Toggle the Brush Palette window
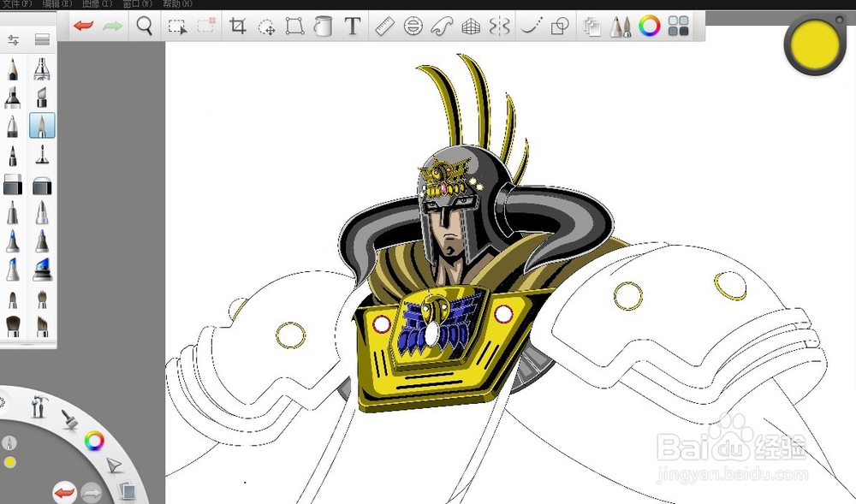Viewport: 856px width, 504px height. 620,27
